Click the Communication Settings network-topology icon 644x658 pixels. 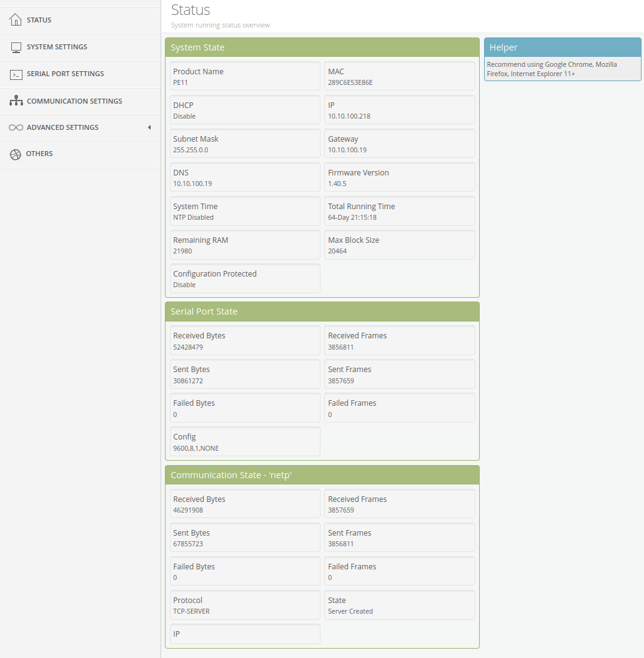[15, 100]
